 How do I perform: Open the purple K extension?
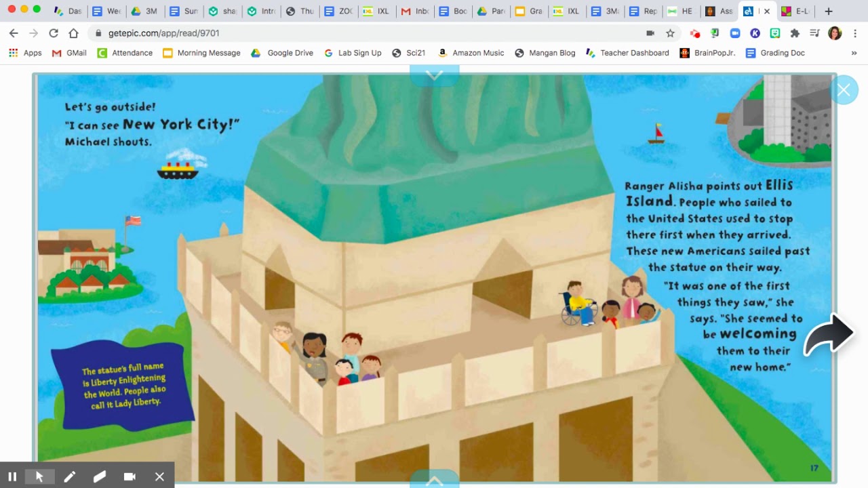[755, 33]
